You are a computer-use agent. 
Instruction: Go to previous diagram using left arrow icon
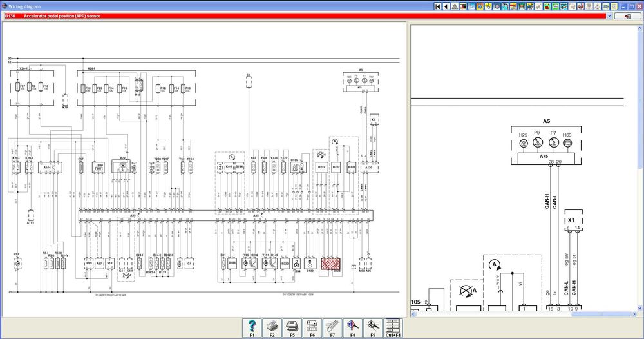click(446, 6)
